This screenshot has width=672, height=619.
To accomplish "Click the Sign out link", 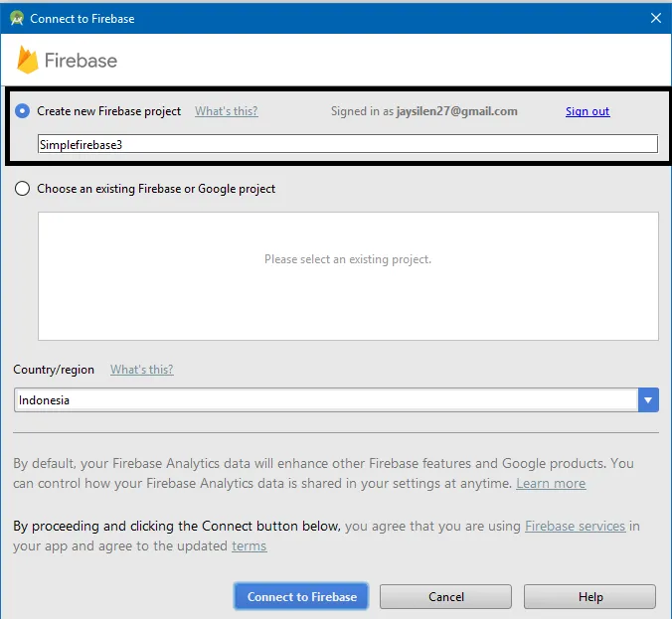I will coord(588,111).
